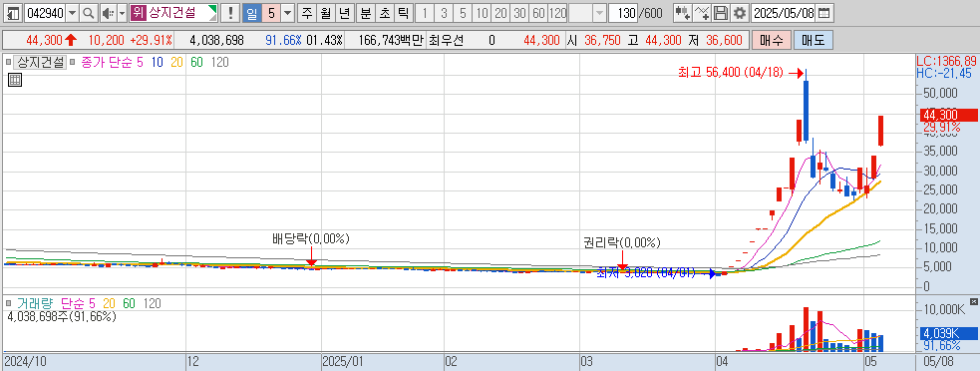Select the 042940 stock code field
This screenshot has width=980, height=371.
coord(46,13)
